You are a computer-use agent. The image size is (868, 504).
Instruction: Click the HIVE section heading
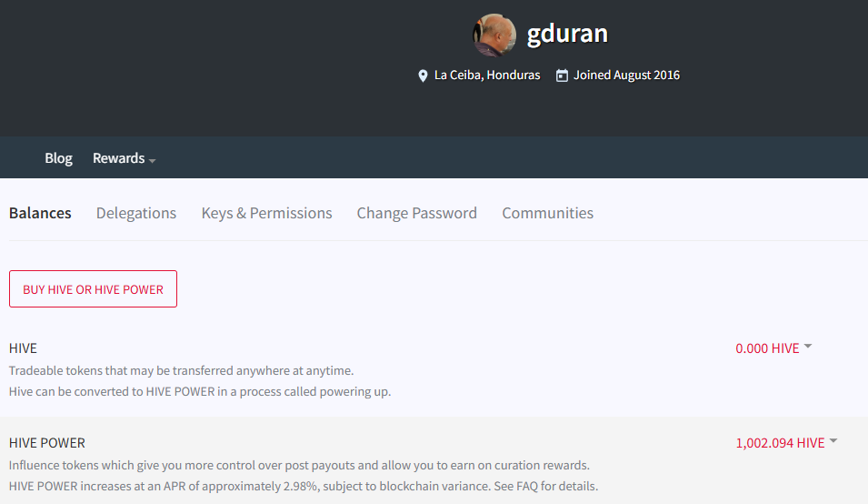tap(23, 348)
